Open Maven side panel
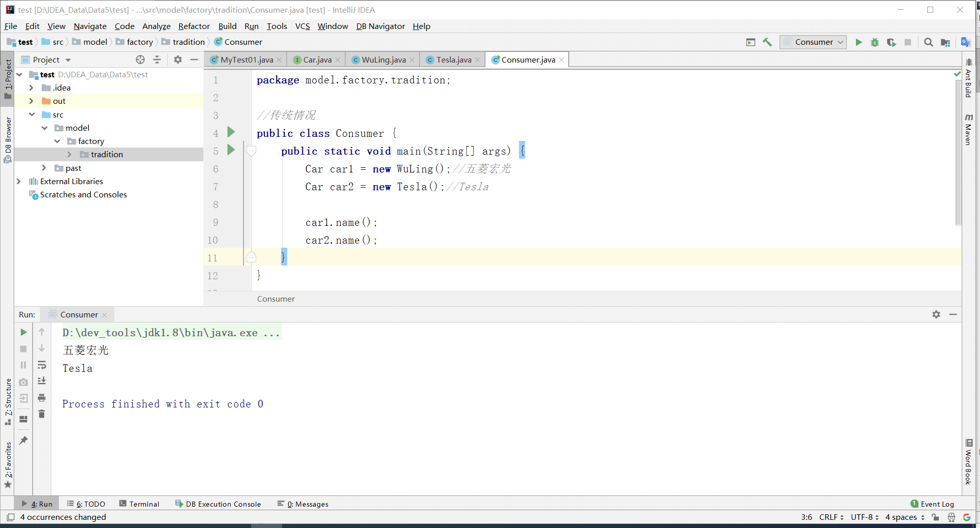Viewport: 980px width, 528px height. pos(968,130)
